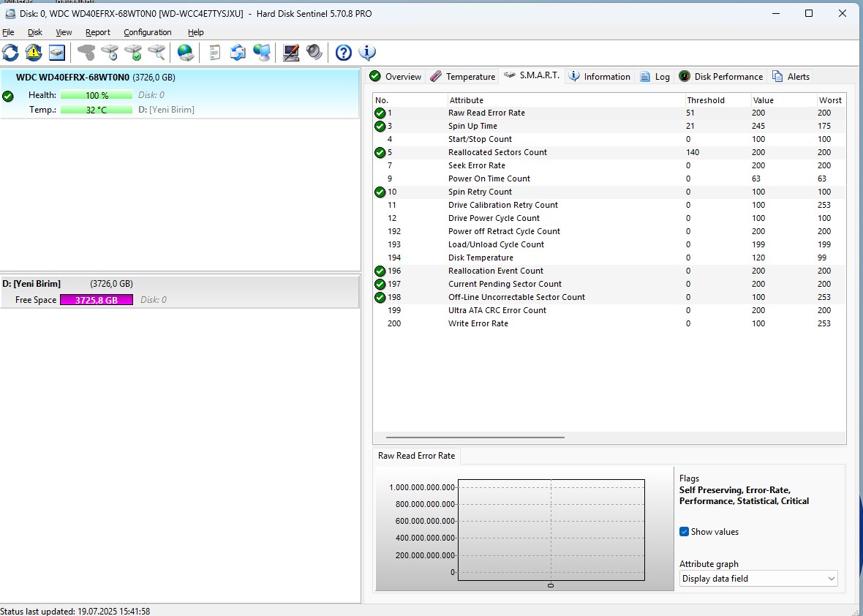Screen dimensions: 863x616
Task: Open the View menu
Action: tap(64, 32)
